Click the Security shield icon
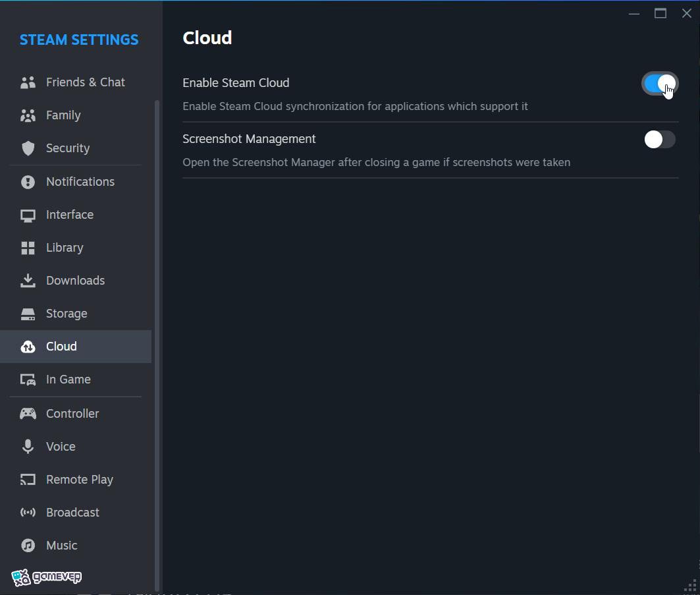700x595 pixels. click(28, 148)
